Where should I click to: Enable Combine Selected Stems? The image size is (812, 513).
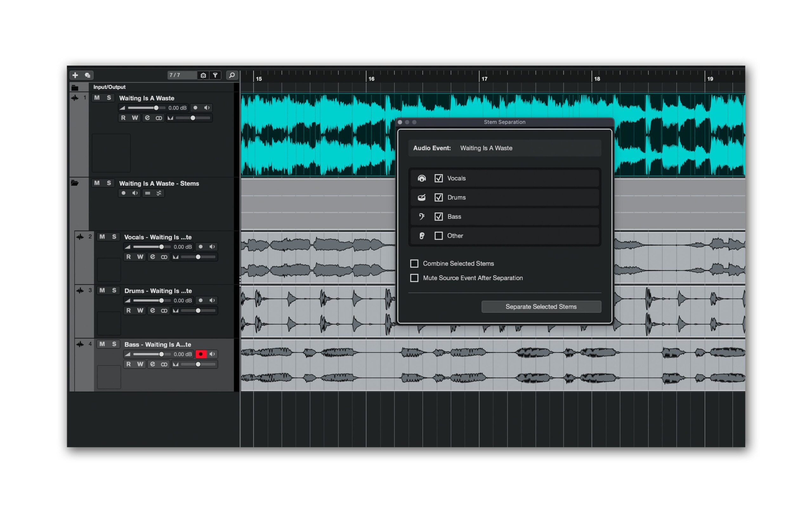415,263
